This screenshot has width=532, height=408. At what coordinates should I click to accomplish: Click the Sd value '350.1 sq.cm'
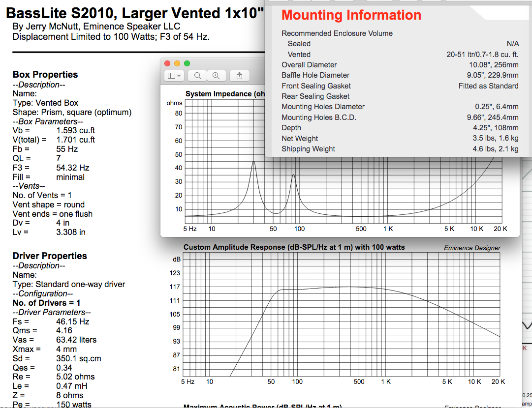tap(78, 358)
